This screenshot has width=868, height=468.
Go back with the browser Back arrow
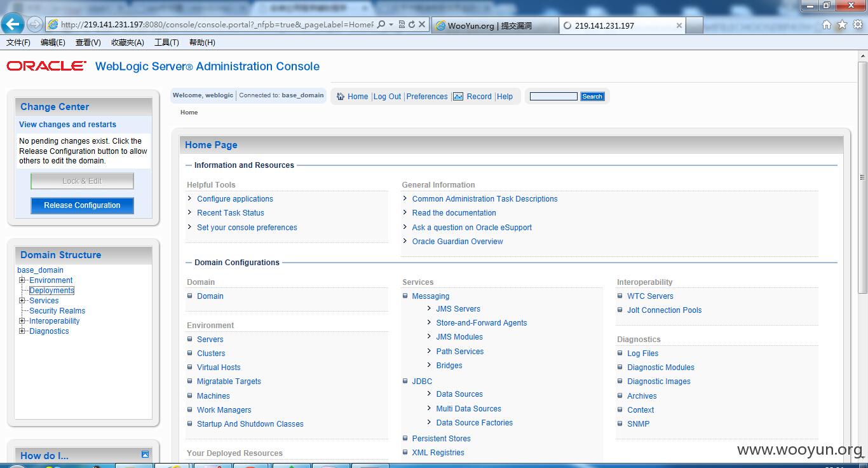coord(13,24)
